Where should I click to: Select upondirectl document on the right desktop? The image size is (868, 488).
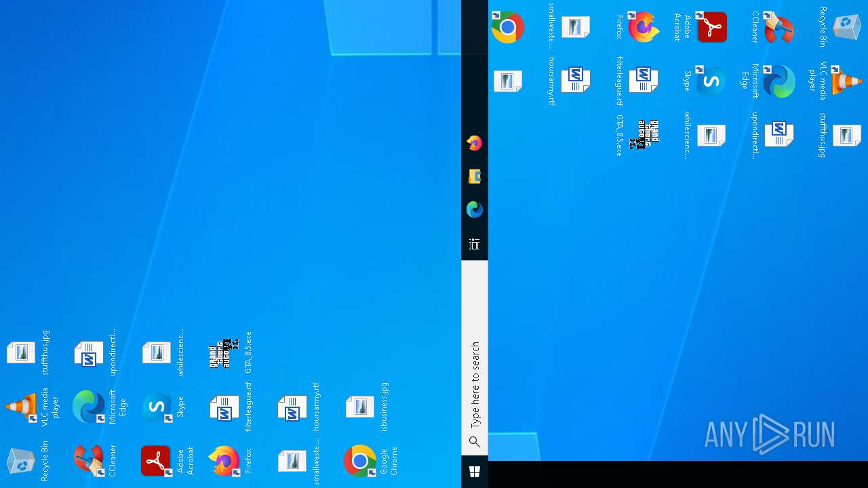(773, 136)
